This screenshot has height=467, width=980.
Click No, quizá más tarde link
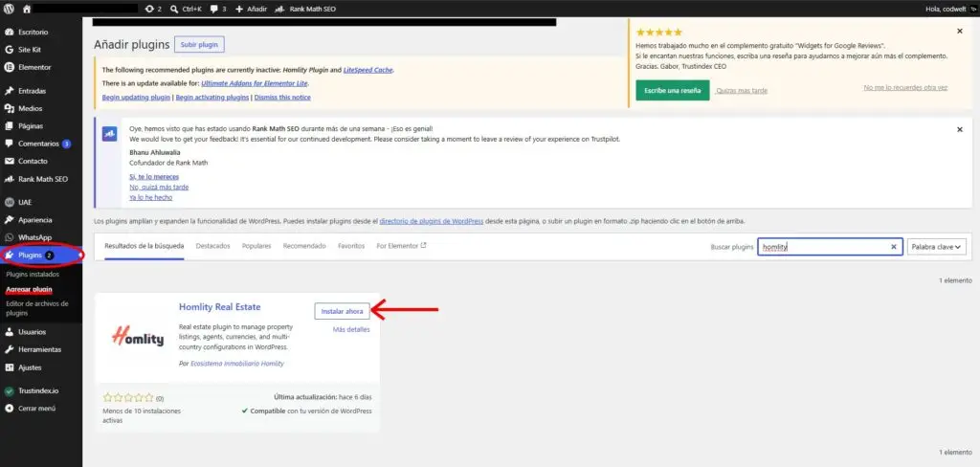[x=159, y=187]
